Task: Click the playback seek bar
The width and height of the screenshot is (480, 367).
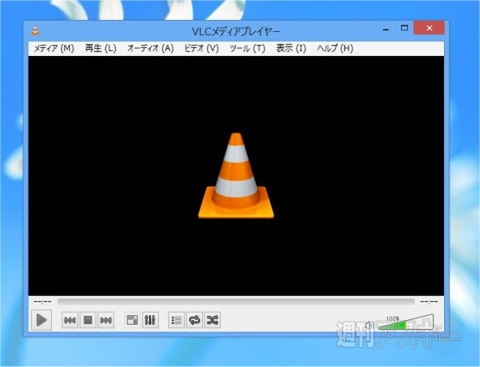Action: tap(236, 302)
